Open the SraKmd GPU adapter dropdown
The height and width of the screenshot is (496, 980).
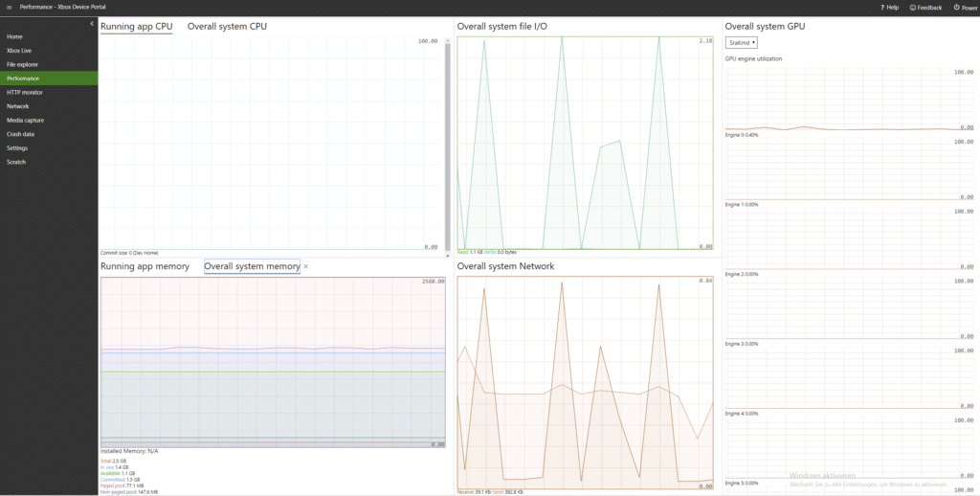pyautogui.click(x=742, y=42)
